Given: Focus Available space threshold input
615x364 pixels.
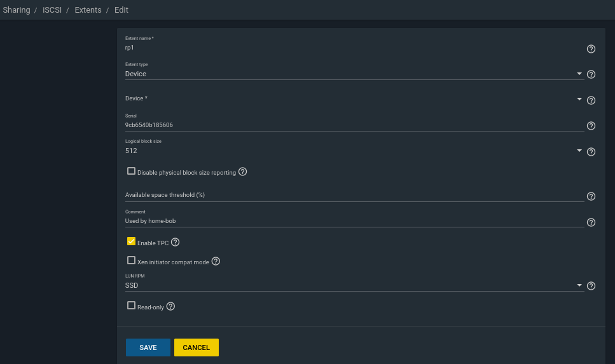Looking at the screenshot, I should pos(354,195).
